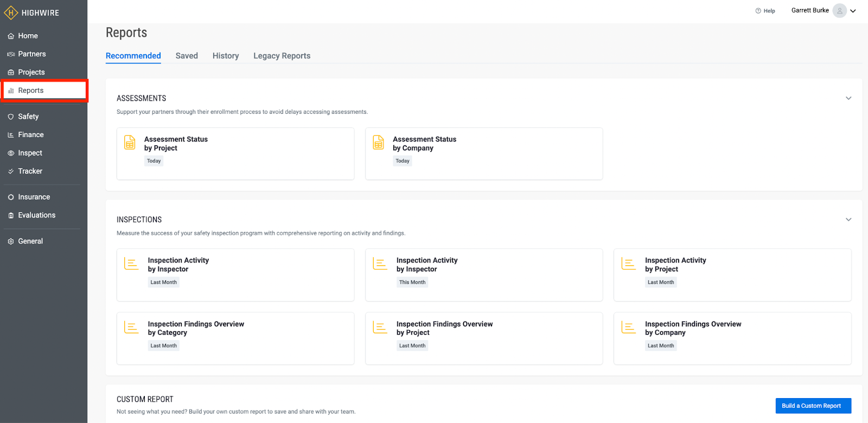Click the HIGHWIRE brand name
This screenshot has height=423, width=868.
point(41,13)
